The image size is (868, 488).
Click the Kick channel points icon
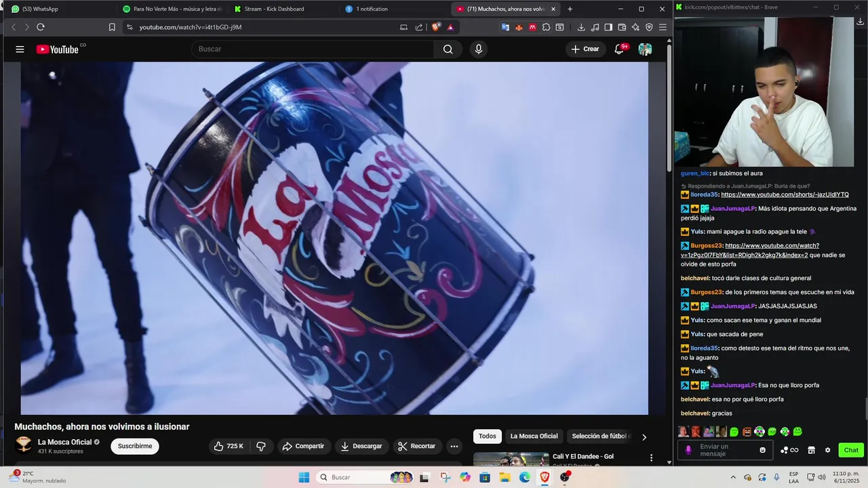tap(789, 450)
